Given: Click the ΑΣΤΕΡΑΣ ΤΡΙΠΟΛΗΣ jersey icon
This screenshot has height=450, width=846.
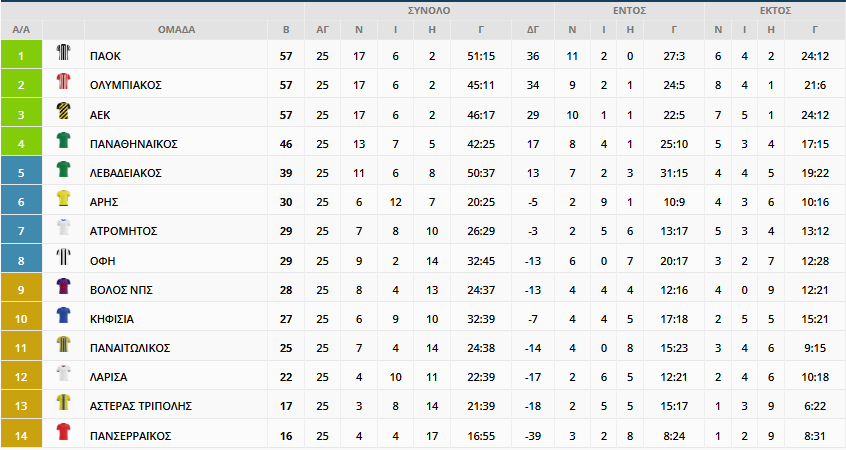Looking at the screenshot, I should (x=63, y=403).
